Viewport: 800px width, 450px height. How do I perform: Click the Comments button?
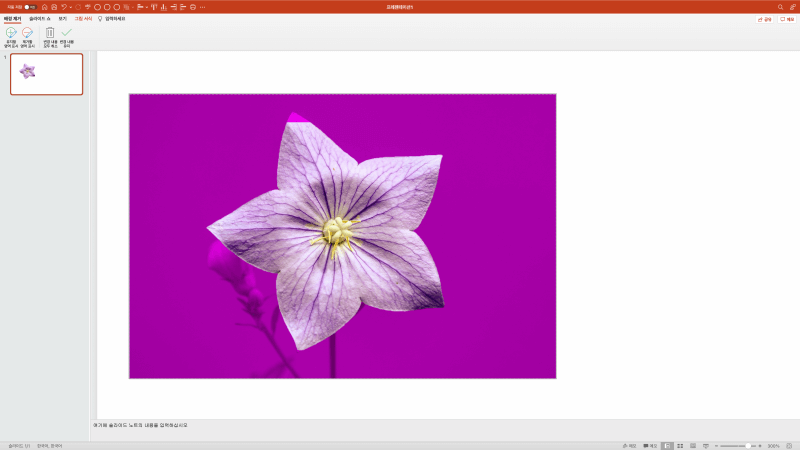point(787,19)
